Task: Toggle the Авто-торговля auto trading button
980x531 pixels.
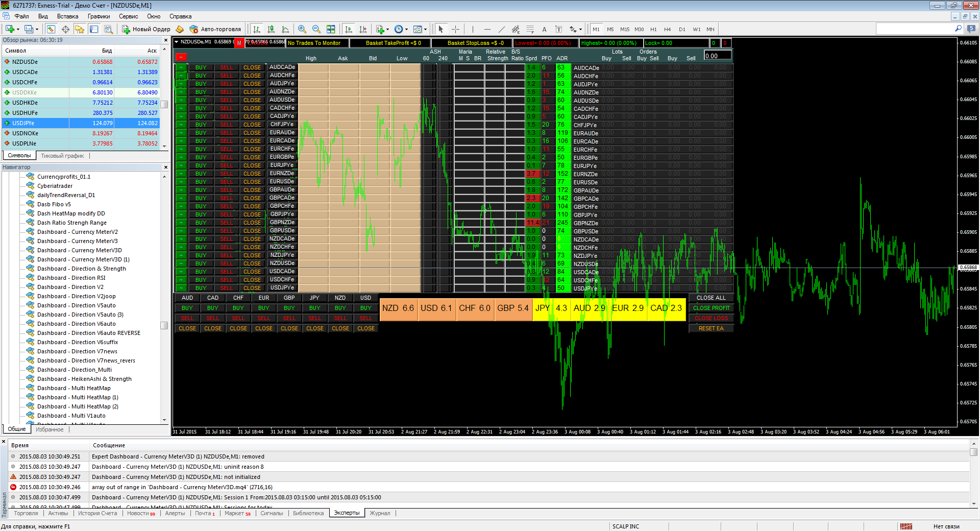Action: coord(215,29)
